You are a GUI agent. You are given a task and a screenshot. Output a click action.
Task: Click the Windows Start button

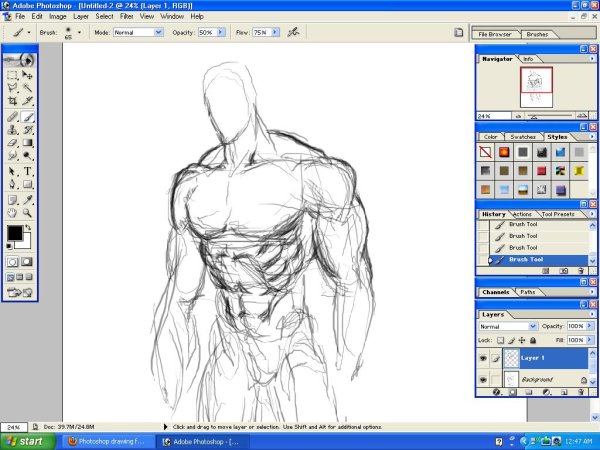pos(24,440)
